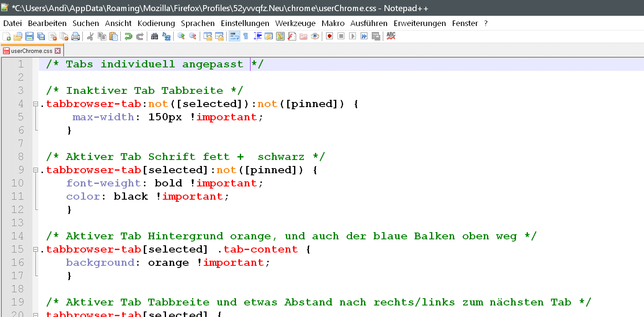
Task: Click the Print icon in toolbar
Action: (76, 36)
